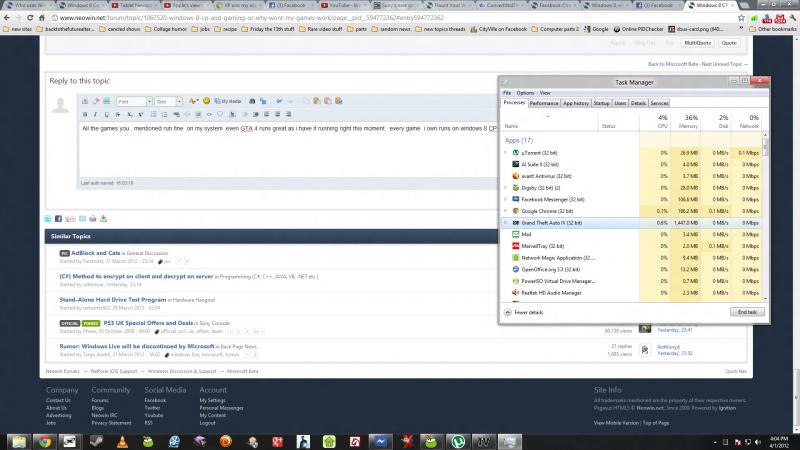Switch to the Startup tab
Image resolution: width=800 pixels, height=450 pixels.
coord(602,103)
